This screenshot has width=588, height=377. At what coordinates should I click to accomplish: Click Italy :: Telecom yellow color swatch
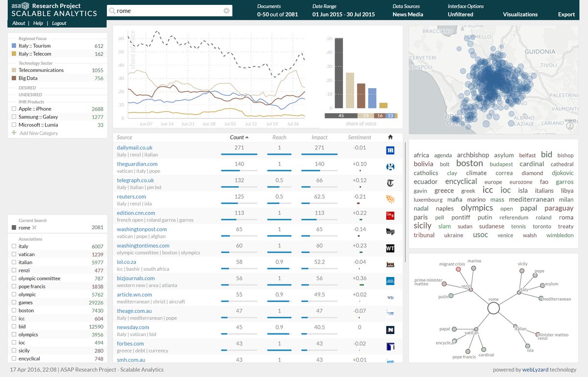click(14, 54)
